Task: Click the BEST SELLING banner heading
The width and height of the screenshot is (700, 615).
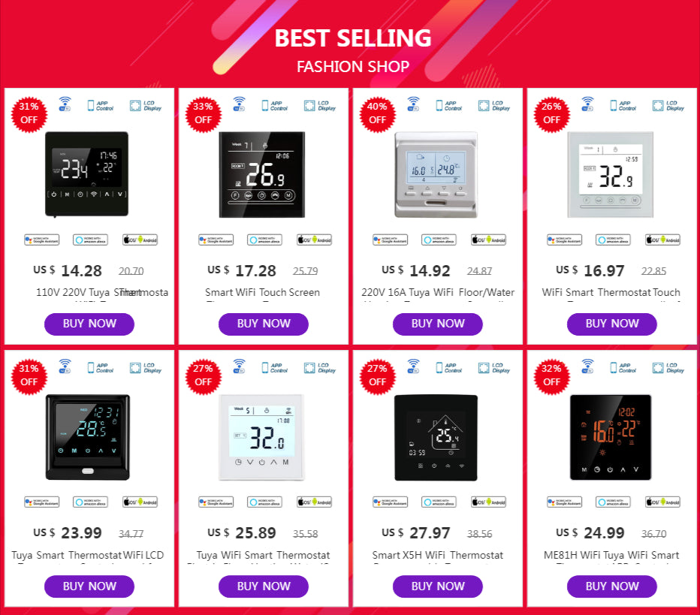Action: (x=353, y=38)
